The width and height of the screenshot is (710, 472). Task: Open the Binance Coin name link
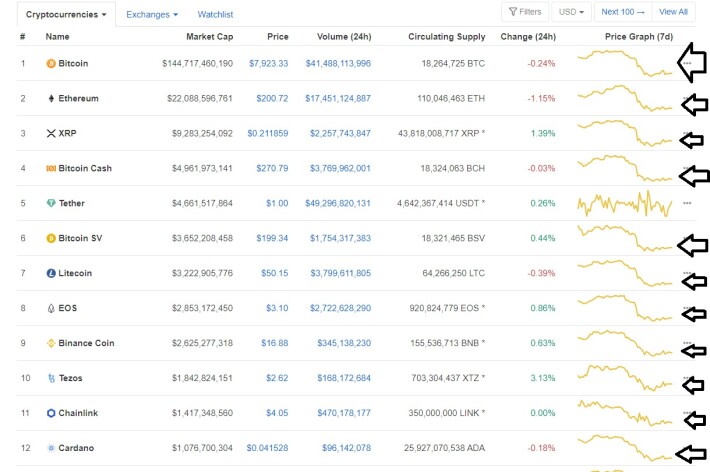pyautogui.click(x=86, y=343)
